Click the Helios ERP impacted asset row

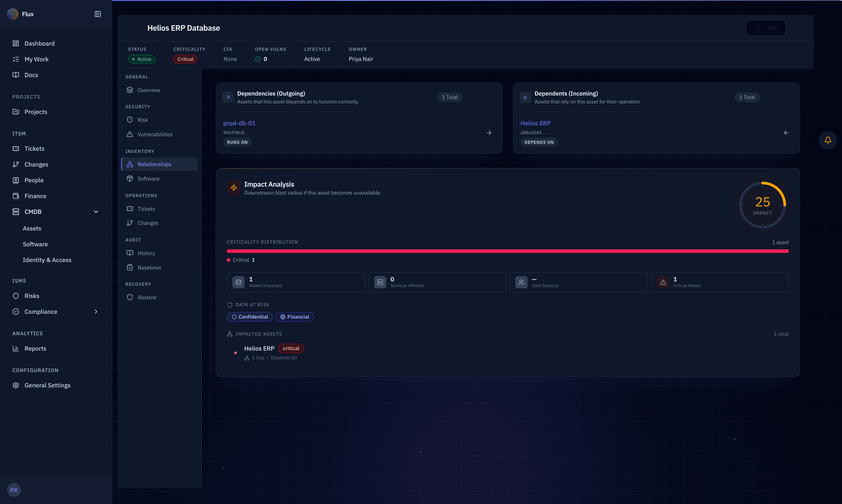tap(508, 353)
